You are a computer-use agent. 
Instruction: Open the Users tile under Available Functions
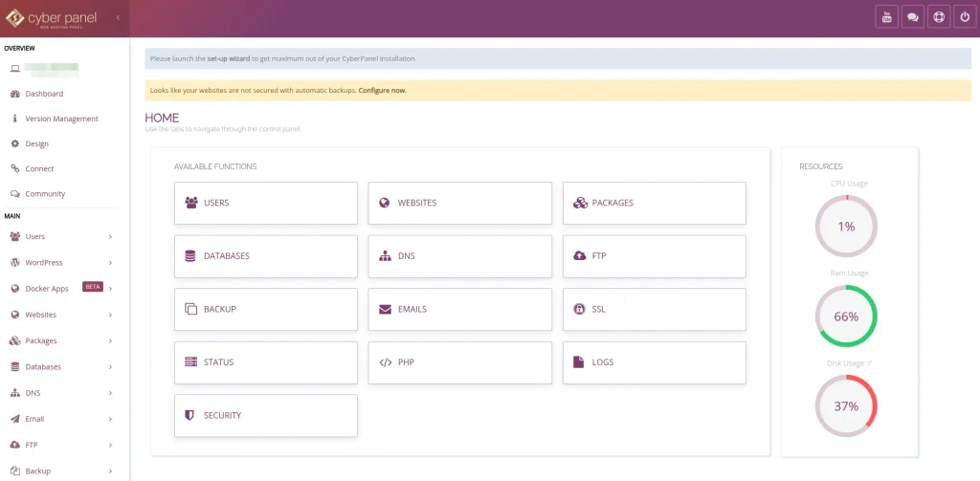pos(265,203)
